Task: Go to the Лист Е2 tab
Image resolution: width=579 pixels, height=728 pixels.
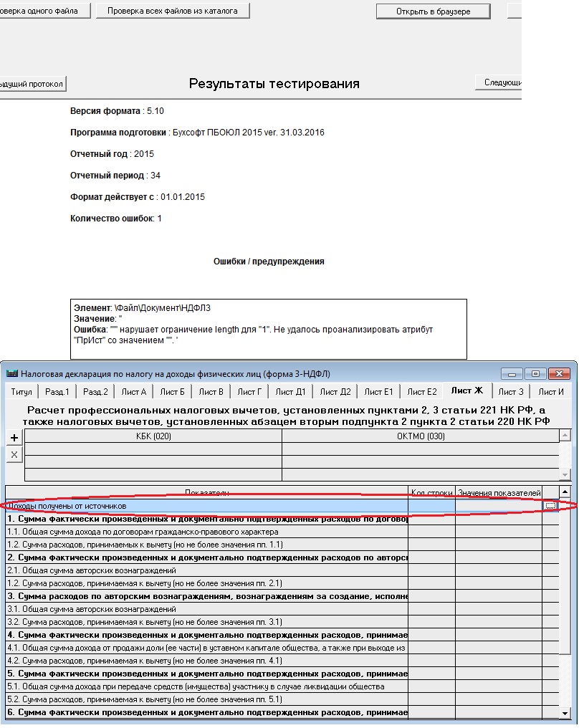Action: coord(421,391)
